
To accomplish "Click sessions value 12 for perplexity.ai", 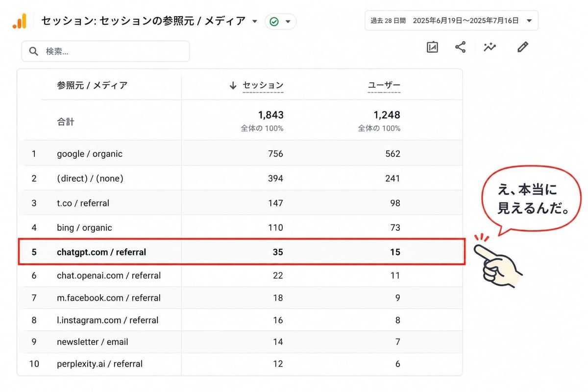I will coord(278,364).
